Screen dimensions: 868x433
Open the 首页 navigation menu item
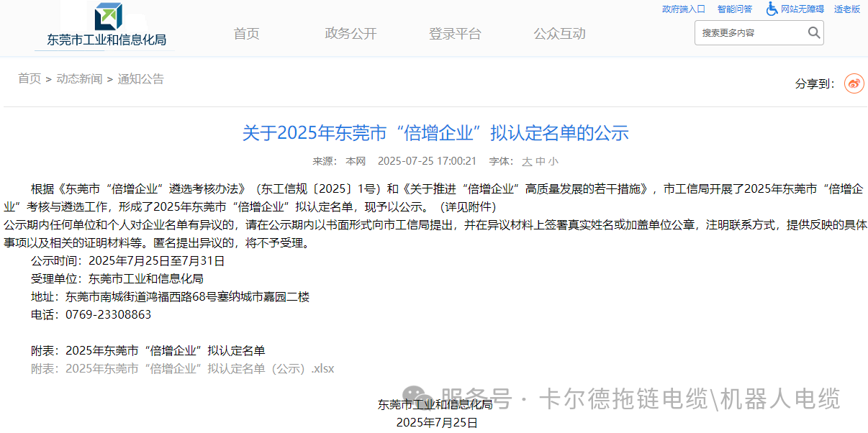tap(246, 34)
